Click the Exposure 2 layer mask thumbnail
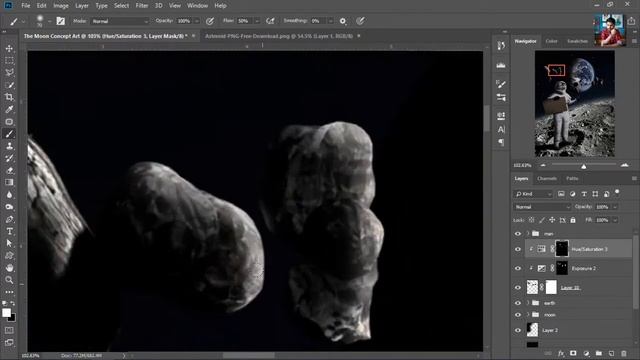 (x=562, y=268)
